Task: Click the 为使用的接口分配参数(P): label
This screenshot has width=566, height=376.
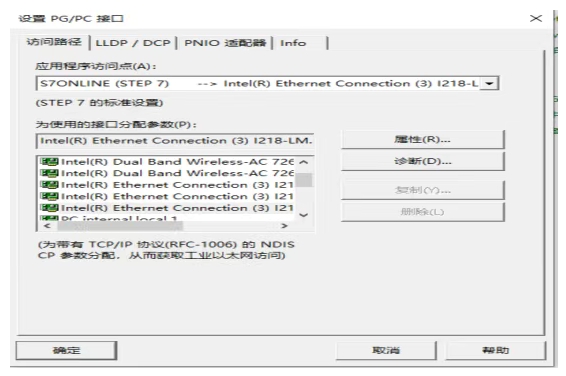Action: (x=116, y=124)
